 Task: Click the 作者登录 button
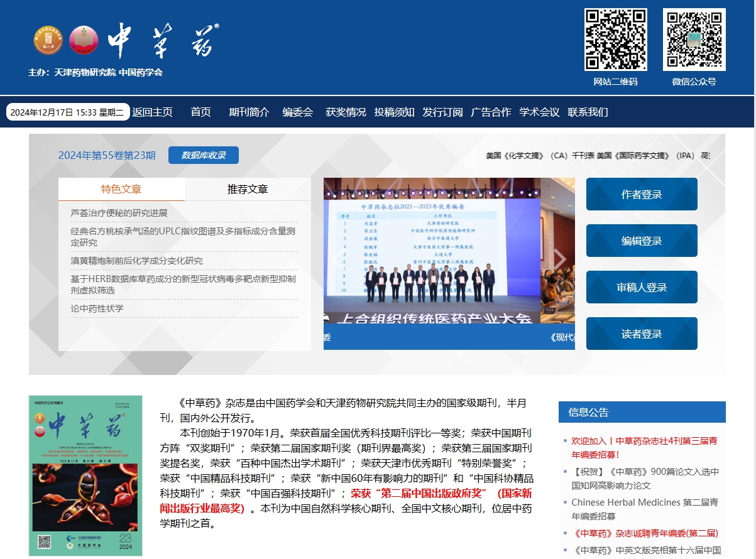(x=642, y=194)
